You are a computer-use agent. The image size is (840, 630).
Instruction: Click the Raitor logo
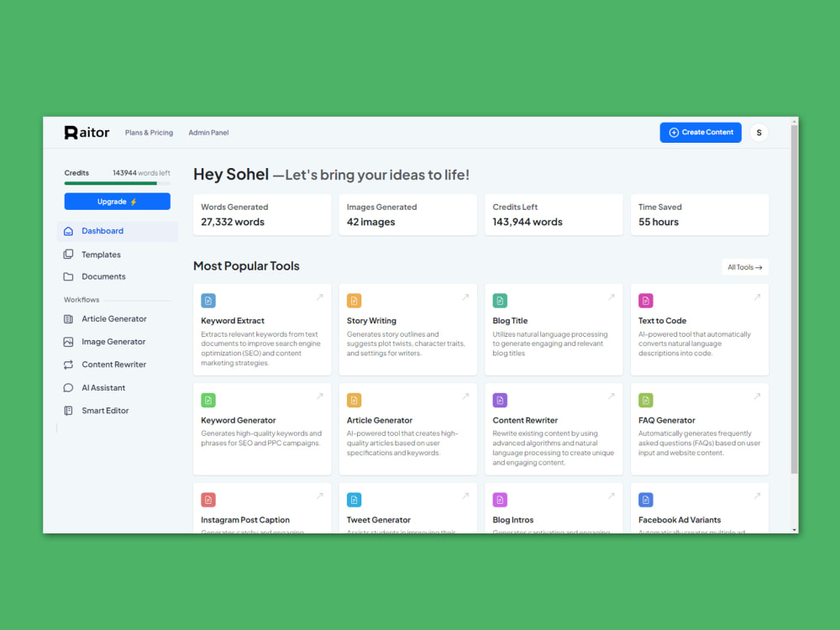click(x=87, y=132)
